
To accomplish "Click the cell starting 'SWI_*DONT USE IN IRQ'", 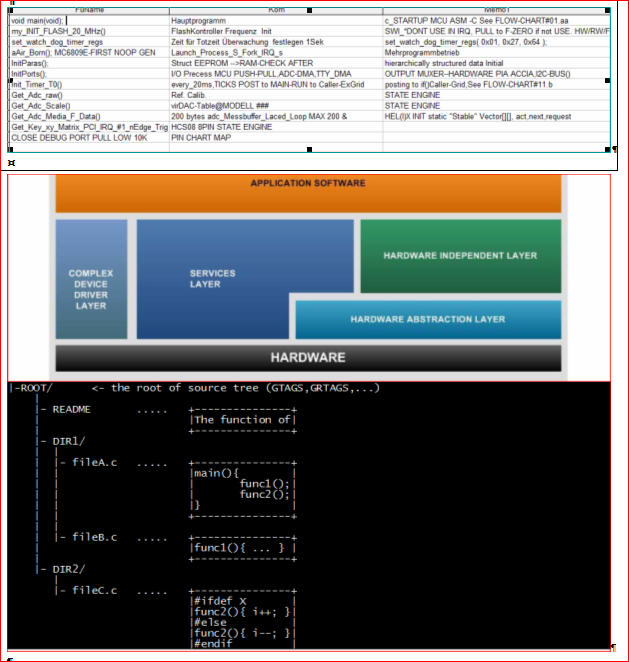I will pos(497,31).
